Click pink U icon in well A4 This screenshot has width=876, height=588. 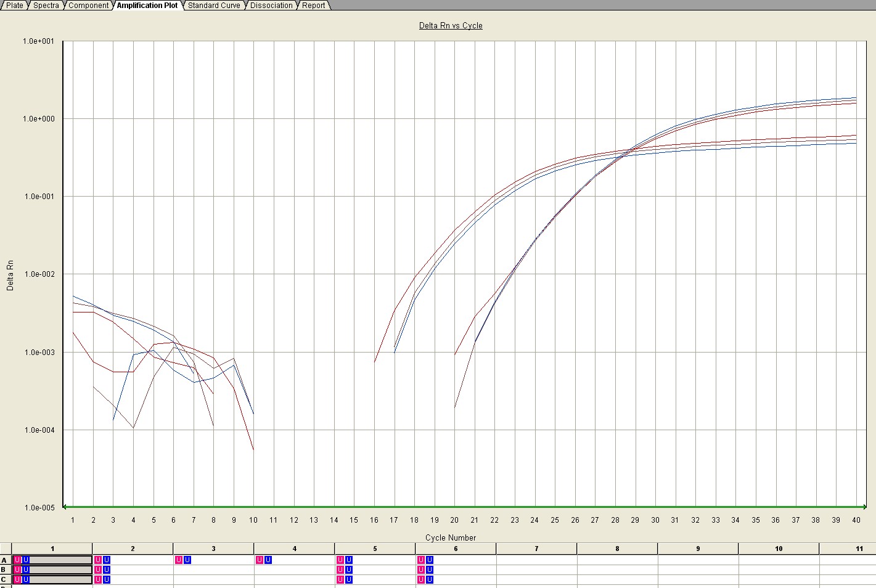coord(260,560)
